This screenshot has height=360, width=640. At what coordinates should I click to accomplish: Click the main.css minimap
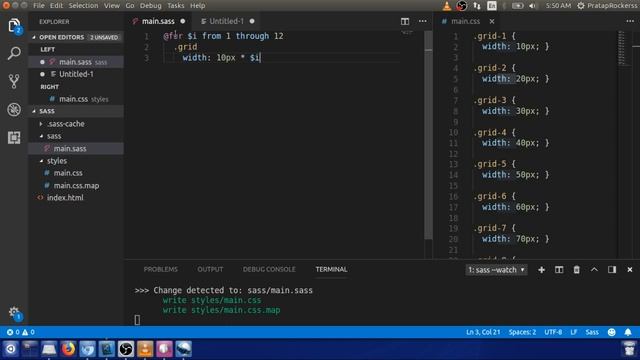[x=621, y=48]
